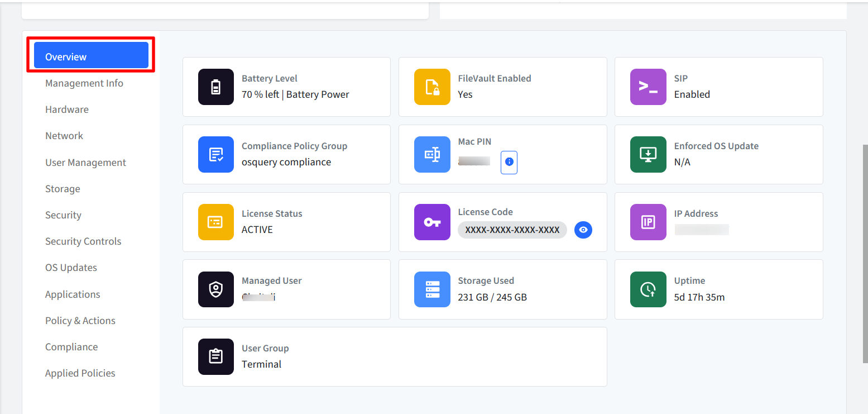Click the Enforced OS Update icon
The height and width of the screenshot is (414, 868).
(648, 154)
